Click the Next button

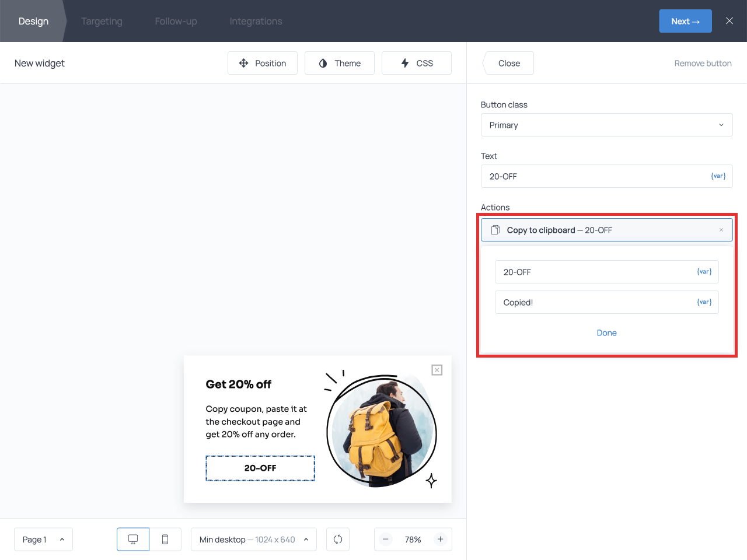click(x=685, y=21)
